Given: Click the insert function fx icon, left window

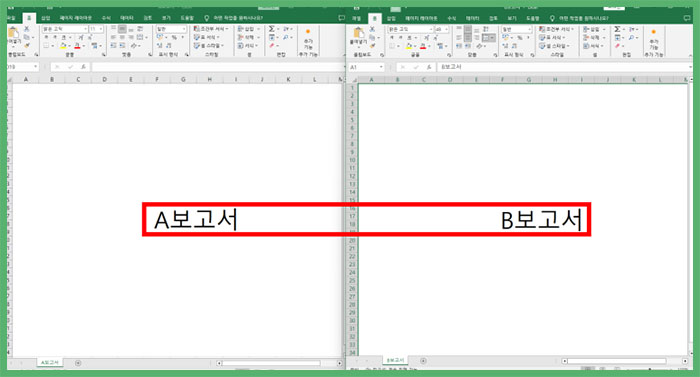Looking at the screenshot, I should 83,67.
